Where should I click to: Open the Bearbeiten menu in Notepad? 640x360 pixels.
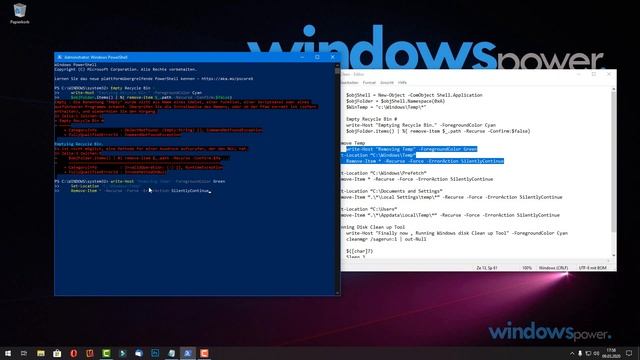(350, 82)
